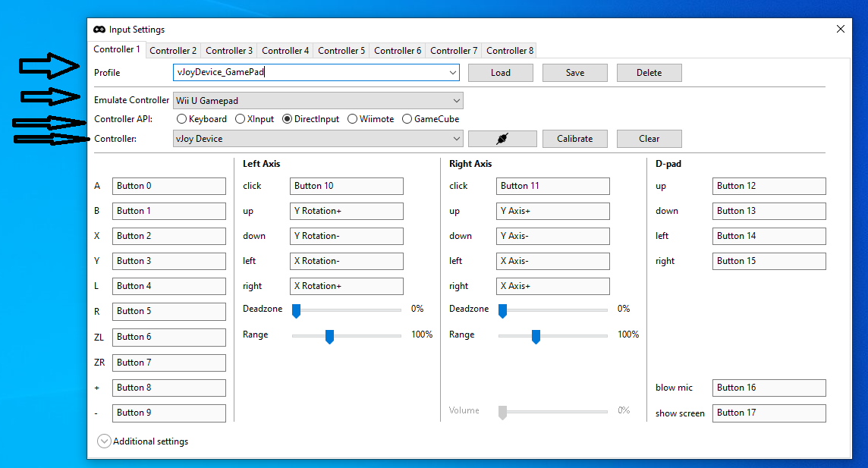Select the Wiimote API radio button
The width and height of the screenshot is (868, 468).
point(353,119)
